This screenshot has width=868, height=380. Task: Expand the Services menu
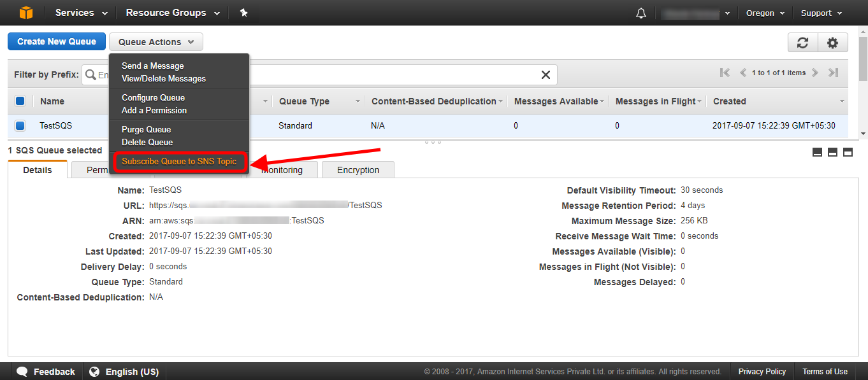click(x=82, y=13)
